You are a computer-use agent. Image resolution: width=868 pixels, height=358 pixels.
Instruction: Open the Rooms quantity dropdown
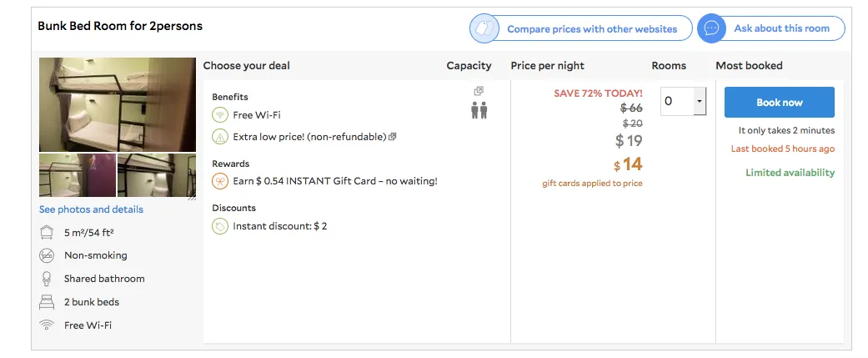point(683,102)
